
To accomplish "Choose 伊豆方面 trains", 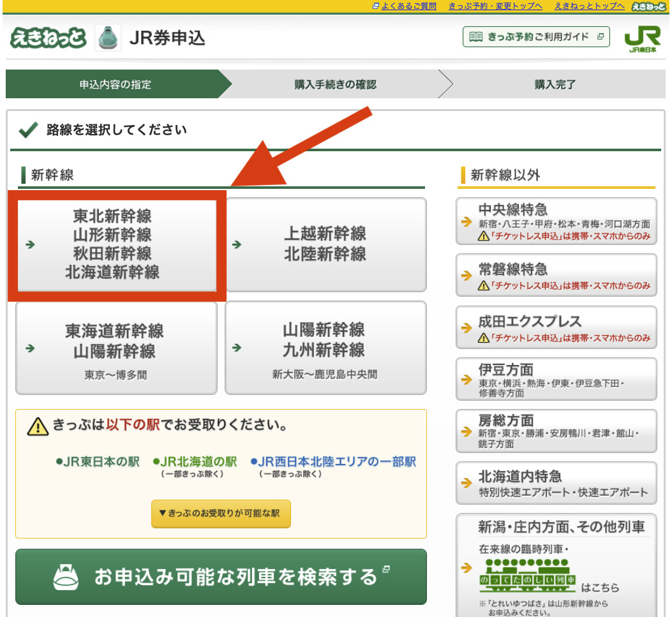I will point(556,379).
